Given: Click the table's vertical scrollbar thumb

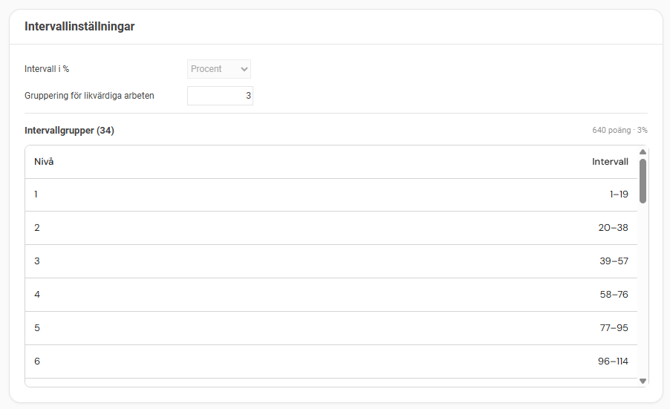Looking at the screenshot, I should [x=643, y=180].
